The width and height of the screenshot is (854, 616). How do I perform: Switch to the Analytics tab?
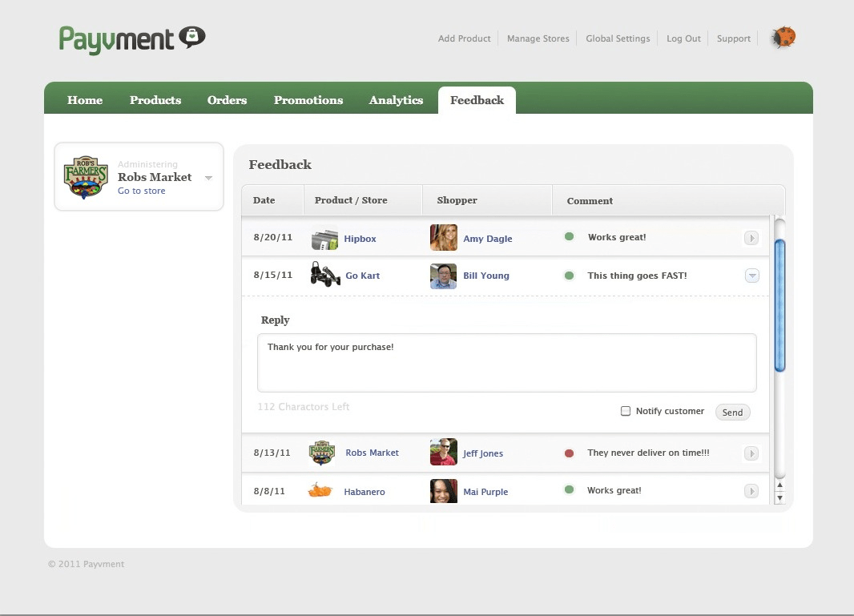click(x=396, y=100)
